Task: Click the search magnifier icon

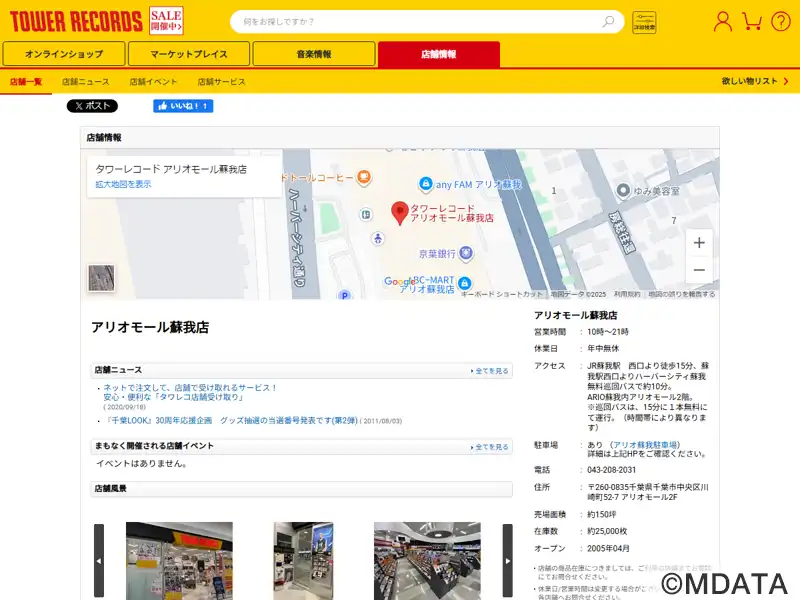Action: click(x=608, y=21)
